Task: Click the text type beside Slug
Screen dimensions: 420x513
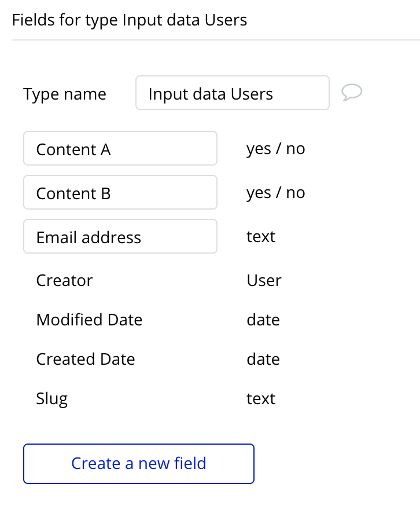Action: [x=261, y=398]
